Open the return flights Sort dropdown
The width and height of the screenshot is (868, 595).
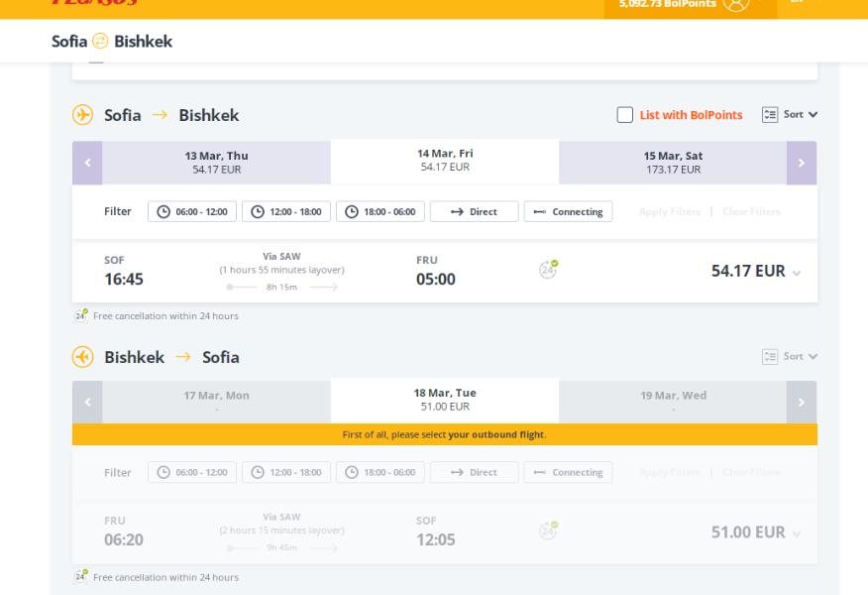click(x=791, y=356)
